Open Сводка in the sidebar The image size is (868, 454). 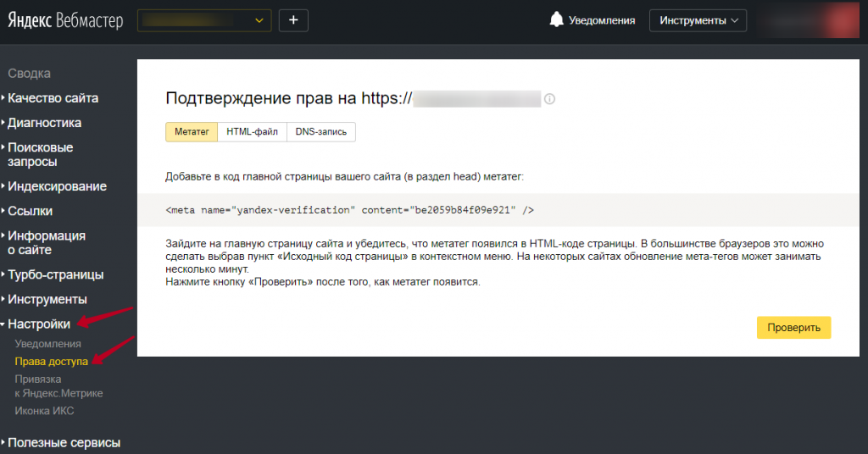[x=29, y=74]
